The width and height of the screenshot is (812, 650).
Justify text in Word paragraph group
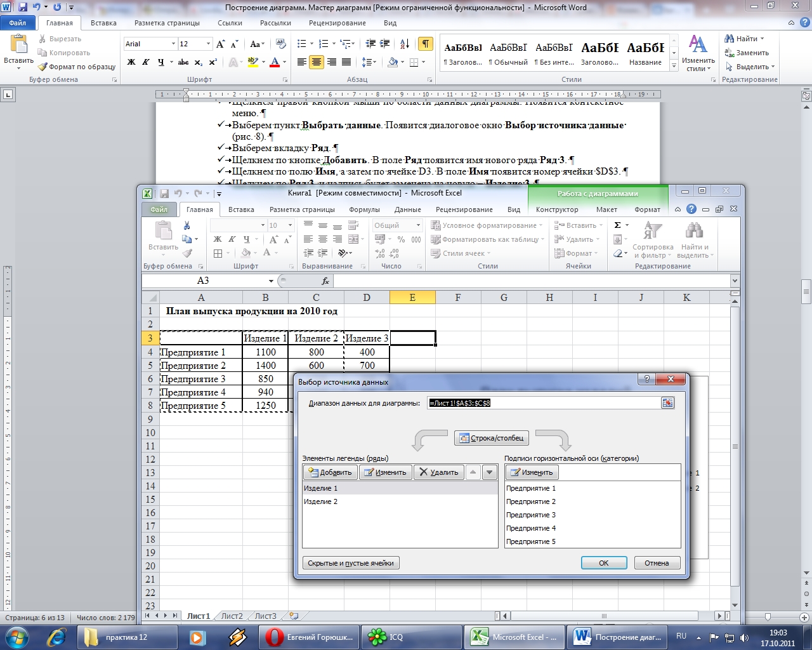pyautogui.click(x=346, y=62)
